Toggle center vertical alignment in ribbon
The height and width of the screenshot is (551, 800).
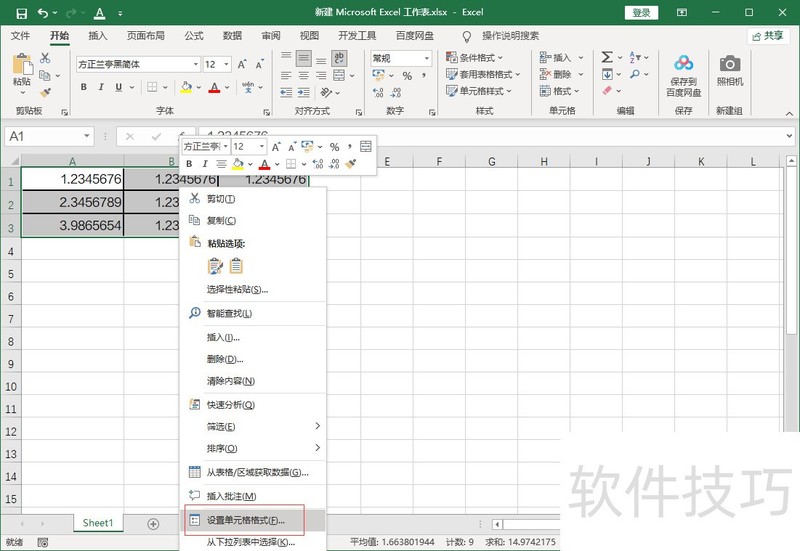click(x=304, y=58)
